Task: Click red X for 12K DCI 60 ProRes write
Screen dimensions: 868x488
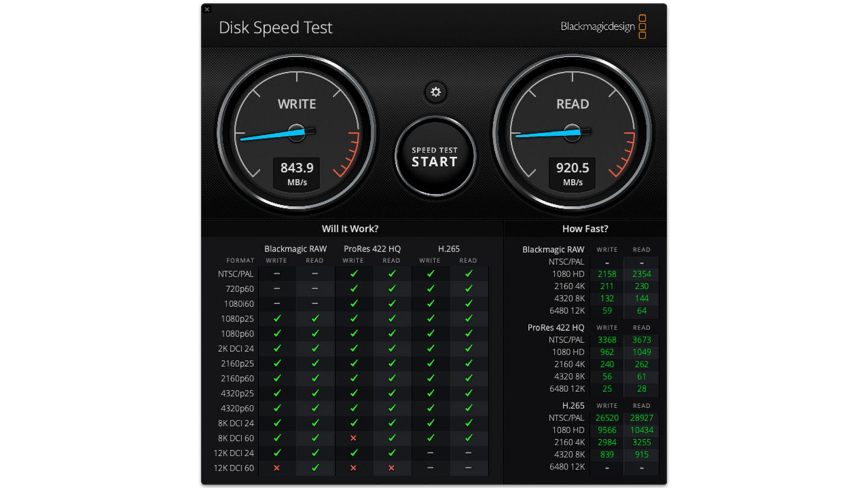Action: coord(353,468)
